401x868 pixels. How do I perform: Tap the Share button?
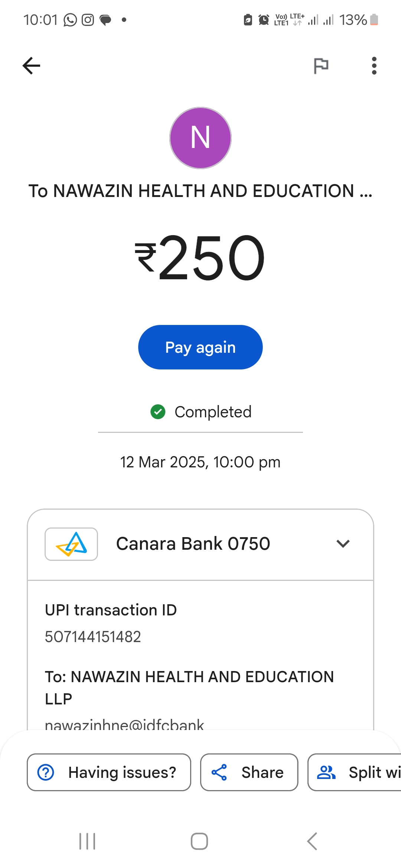click(249, 772)
